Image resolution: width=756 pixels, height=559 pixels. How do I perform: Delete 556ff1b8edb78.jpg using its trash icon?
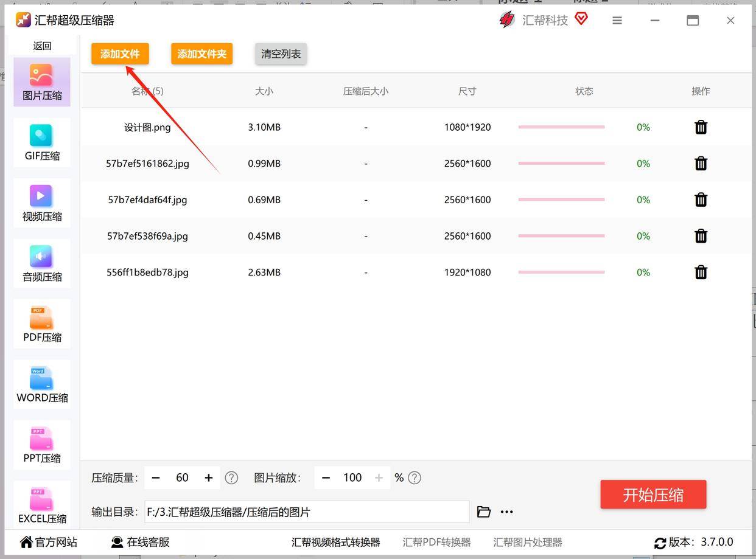pyautogui.click(x=701, y=272)
